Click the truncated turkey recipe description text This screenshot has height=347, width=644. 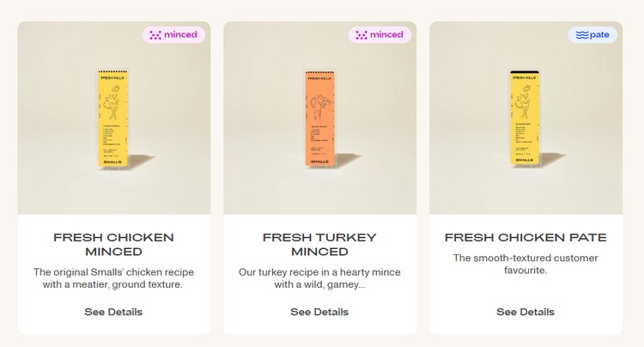(x=319, y=278)
